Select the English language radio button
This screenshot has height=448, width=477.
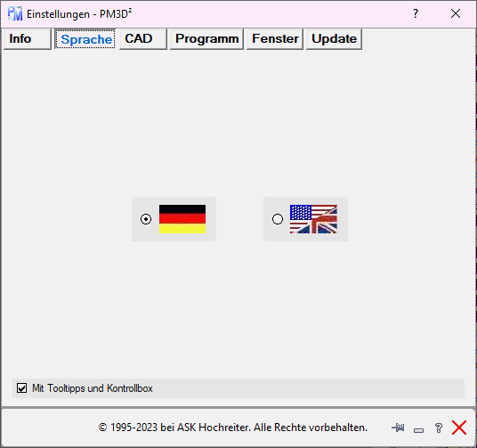[x=277, y=219]
